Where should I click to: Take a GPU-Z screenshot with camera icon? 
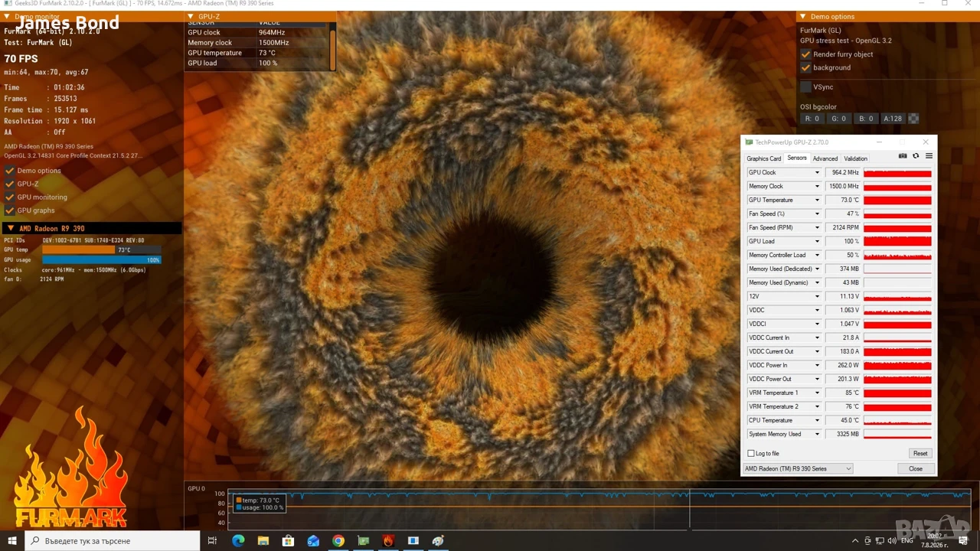pyautogui.click(x=903, y=156)
